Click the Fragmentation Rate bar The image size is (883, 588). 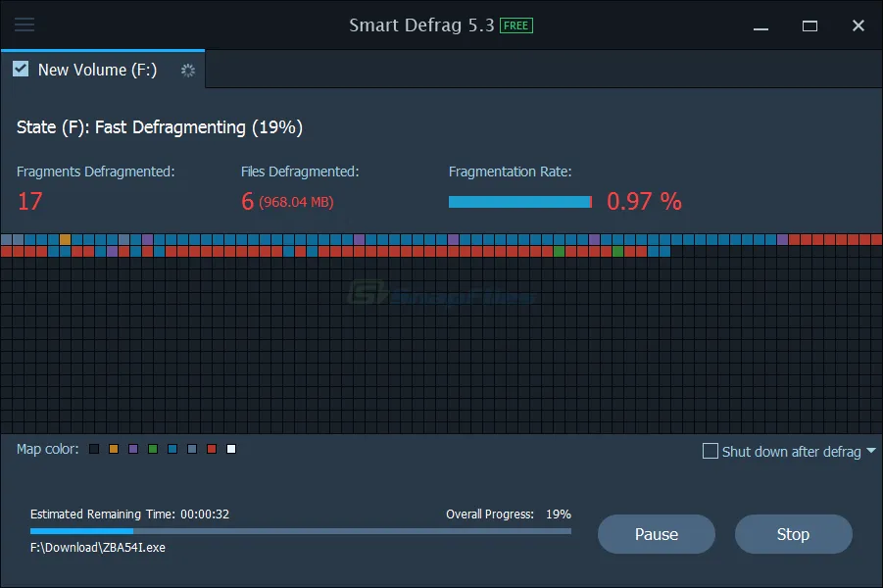519,202
